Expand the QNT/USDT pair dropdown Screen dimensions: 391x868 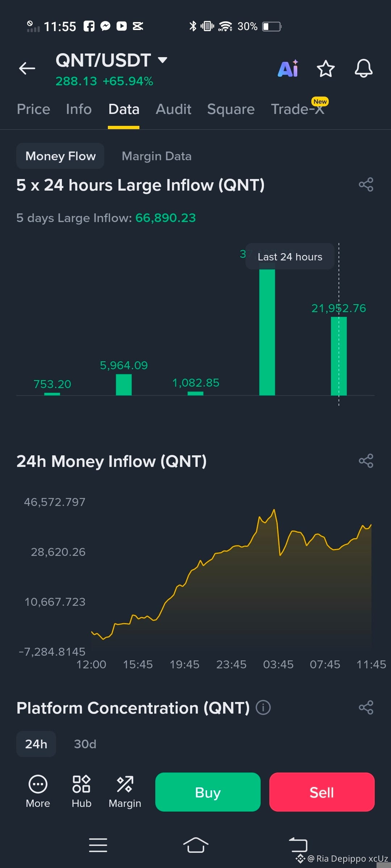point(163,60)
